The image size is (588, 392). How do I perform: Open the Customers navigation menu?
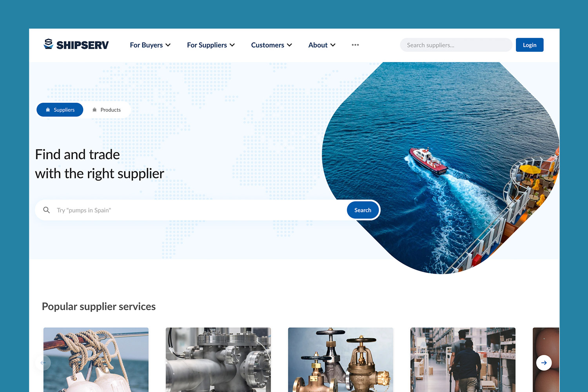267,45
